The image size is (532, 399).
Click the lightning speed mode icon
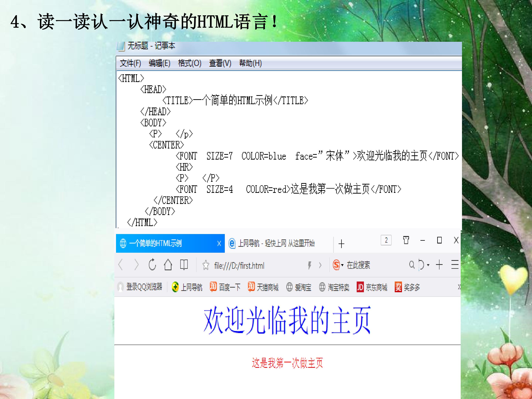310,265
